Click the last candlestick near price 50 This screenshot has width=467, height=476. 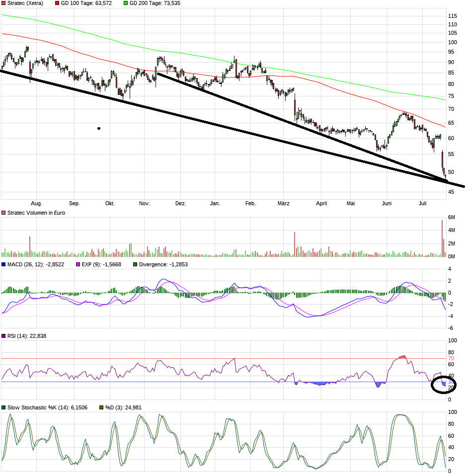[x=445, y=176]
